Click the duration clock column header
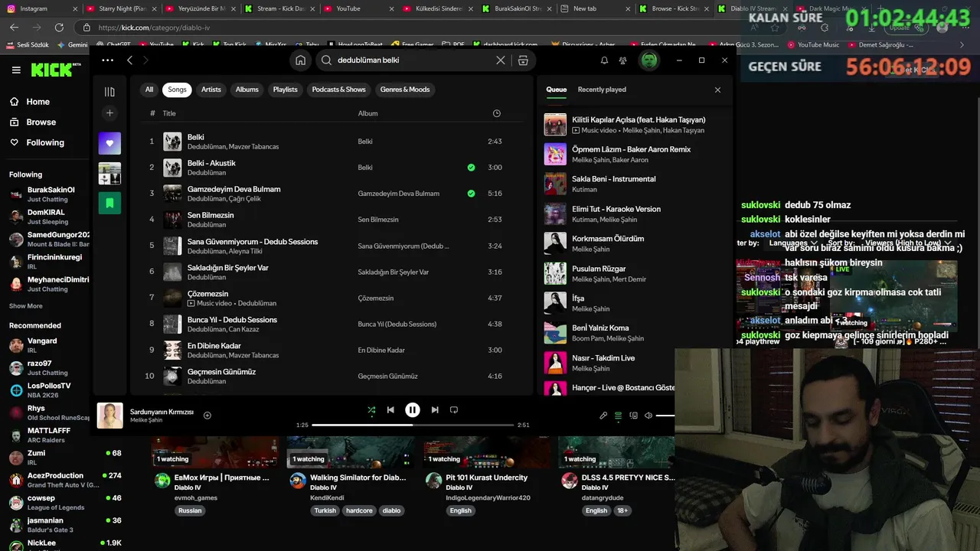Image resolution: width=980 pixels, height=551 pixels. click(x=496, y=113)
